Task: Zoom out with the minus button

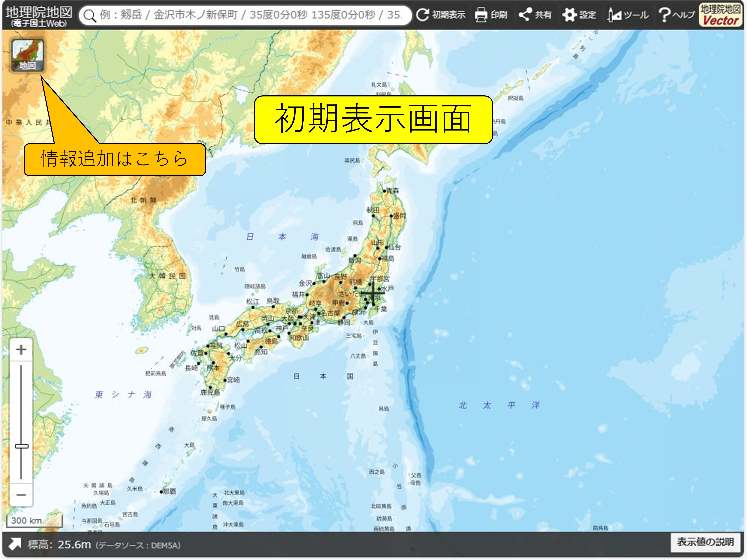Action: 21,495
